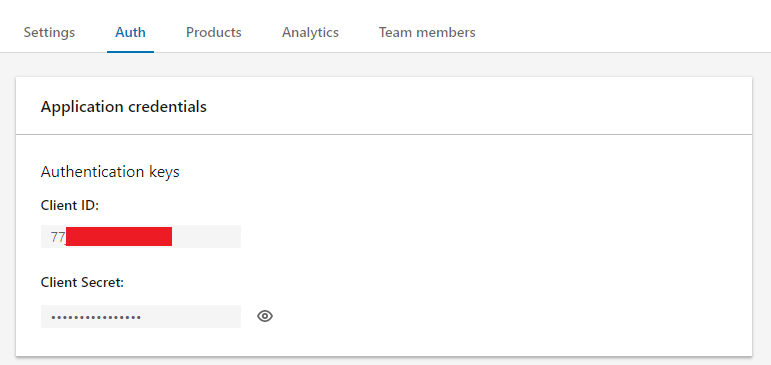Go to the Analytics tab

[310, 32]
